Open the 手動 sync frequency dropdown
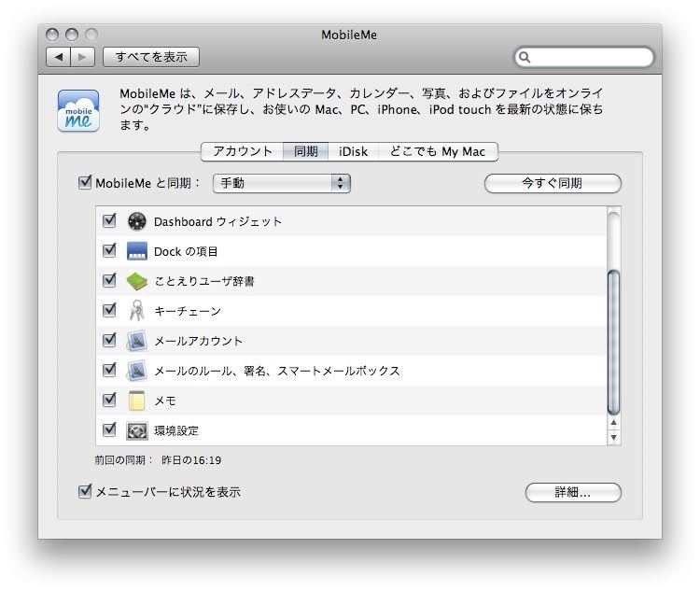The height and width of the screenshot is (591, 700). point(282,183)
